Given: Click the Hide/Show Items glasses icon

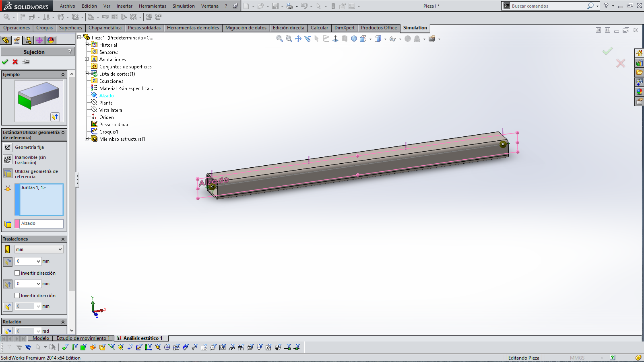Looking at the screenshot, I should click(393, 39).
